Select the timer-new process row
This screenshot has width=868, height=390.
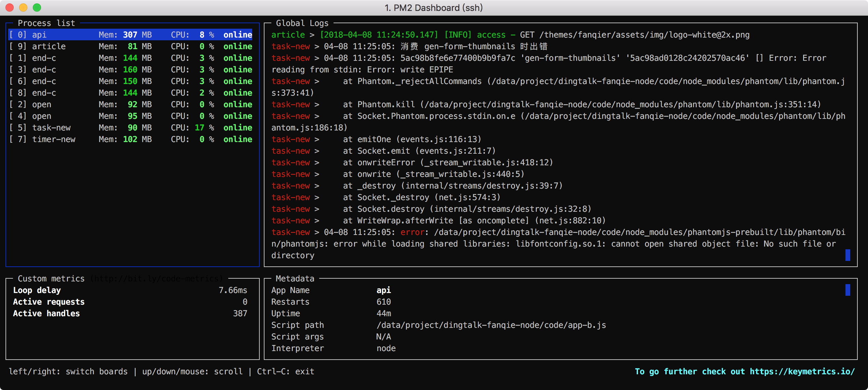(130, 139)
